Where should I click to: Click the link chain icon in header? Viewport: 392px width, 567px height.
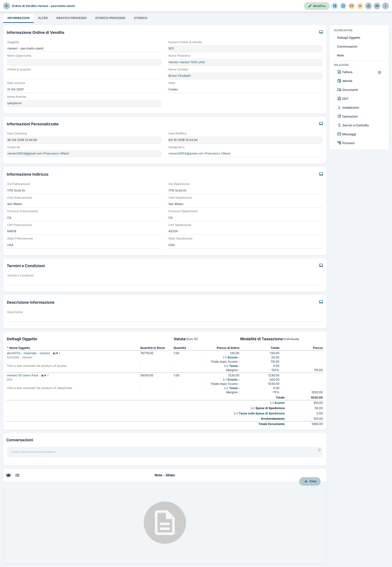point(377,6)
